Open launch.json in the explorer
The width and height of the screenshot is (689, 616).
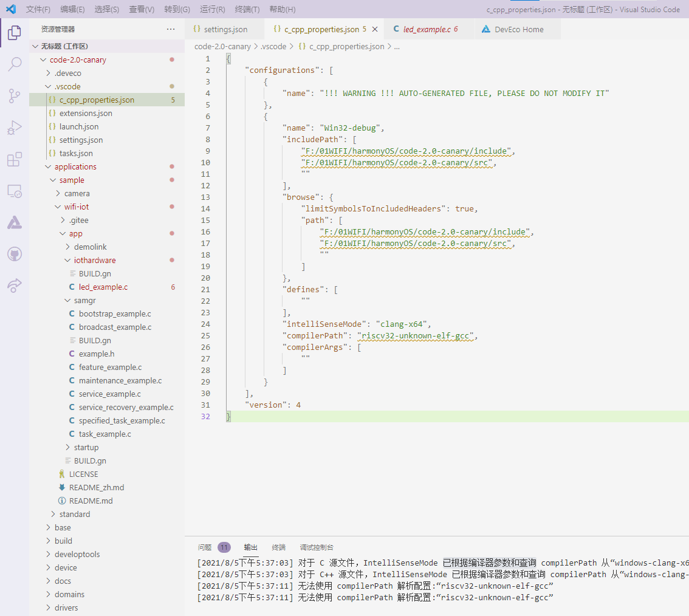[x=107, y=126]
